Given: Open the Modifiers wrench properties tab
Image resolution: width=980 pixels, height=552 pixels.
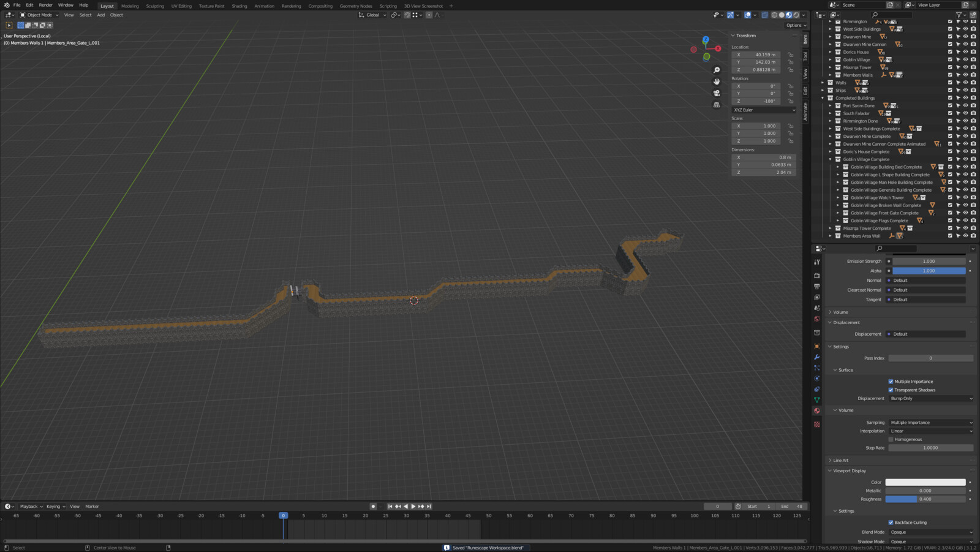Looking at the screenshot, I should point(817,357).
